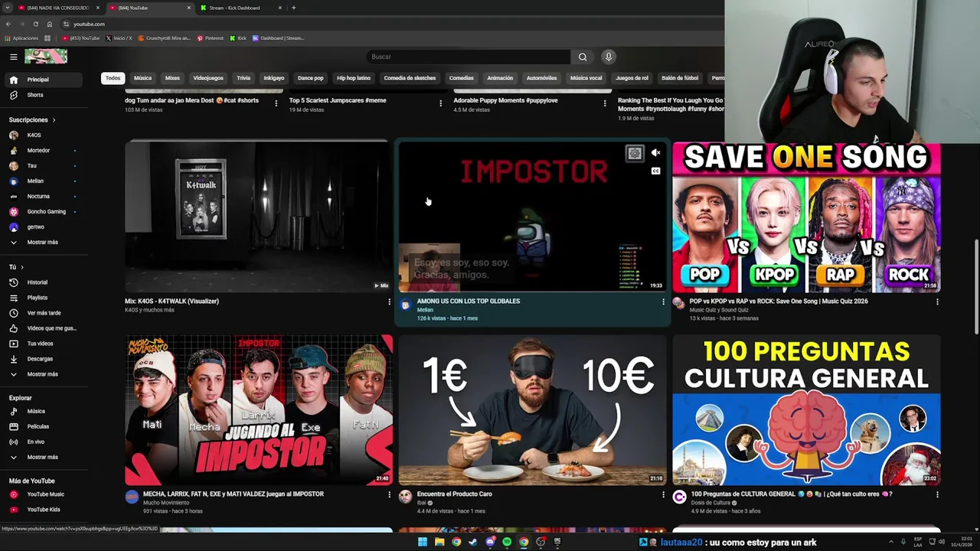The height and width of the screenshot is (551, 980).
Task: Open Música under Explorar
Action: [x=44, y=411]
